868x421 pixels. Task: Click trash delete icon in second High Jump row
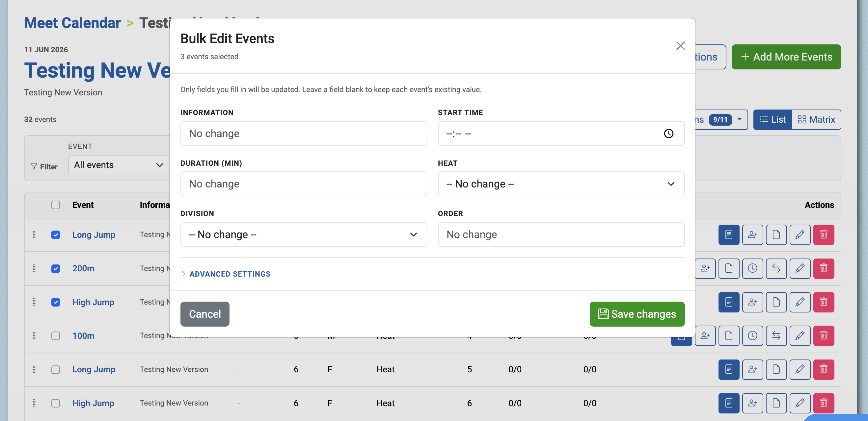click(x=824, y=403)
